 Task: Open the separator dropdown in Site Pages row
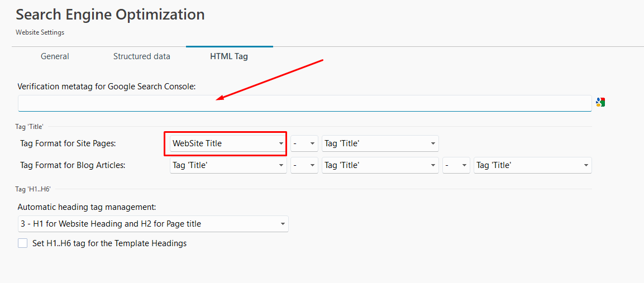(304, 143)
